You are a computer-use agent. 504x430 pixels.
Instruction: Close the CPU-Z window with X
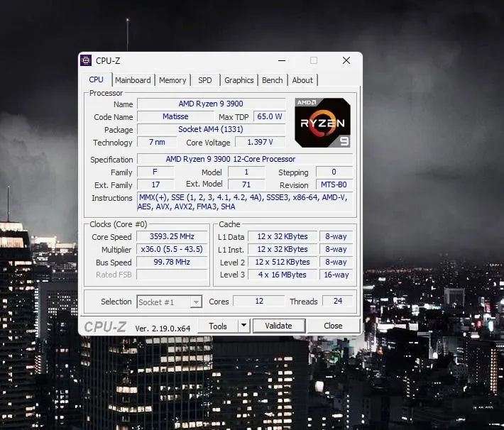[x=346, y=60]
